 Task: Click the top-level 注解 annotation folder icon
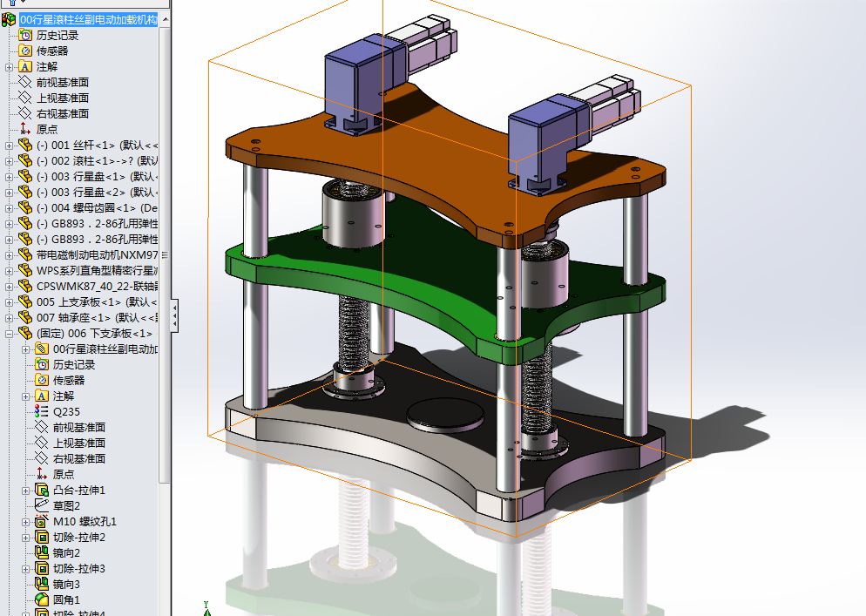[x=25, y=66]
